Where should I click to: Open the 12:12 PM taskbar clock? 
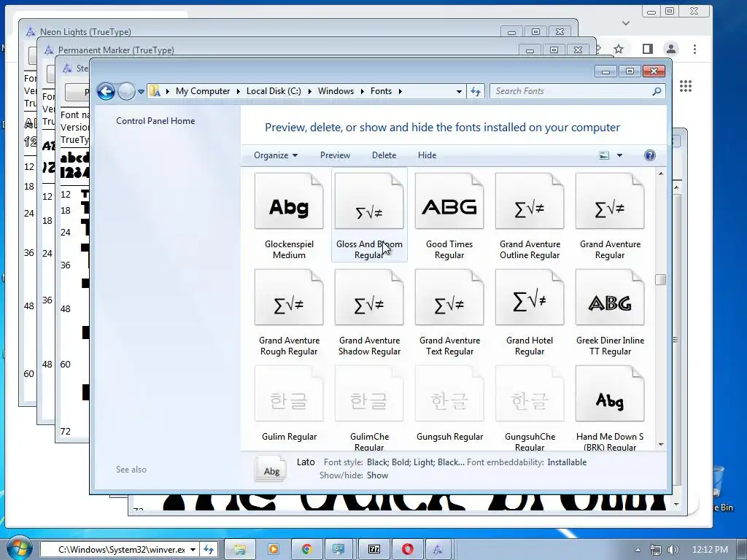(710, 550)
